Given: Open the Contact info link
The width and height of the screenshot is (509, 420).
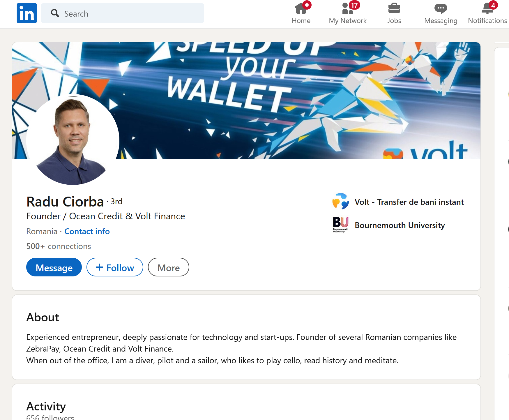Looking at the screenshot, I should tap(87, 231).
